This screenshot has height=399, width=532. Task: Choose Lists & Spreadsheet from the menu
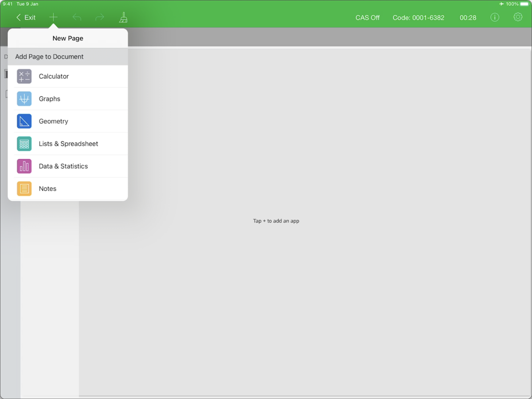pyautogui.click(x=68, y=144)
